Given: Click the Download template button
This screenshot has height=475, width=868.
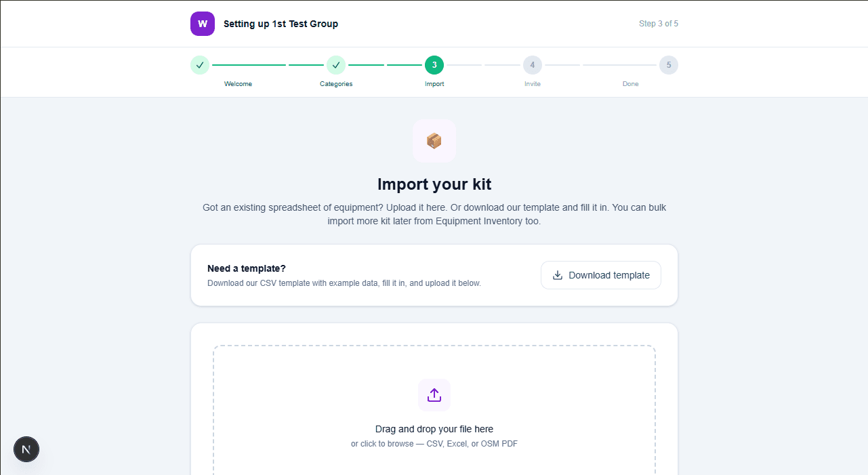Looking at the screenshot, I should coord(600,275).
